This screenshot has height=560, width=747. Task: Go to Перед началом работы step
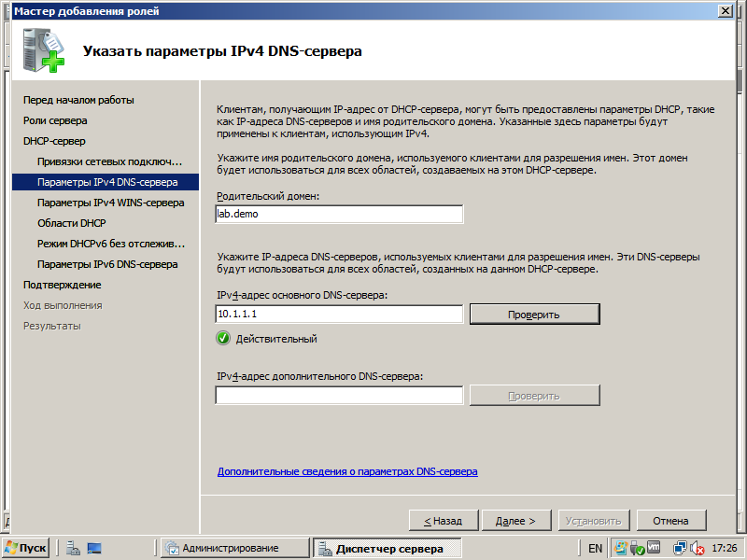point(78,100)
